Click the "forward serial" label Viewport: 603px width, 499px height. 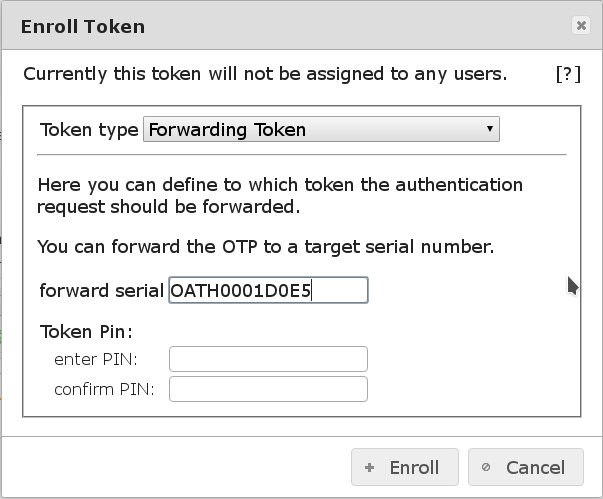tap(101, 291)
